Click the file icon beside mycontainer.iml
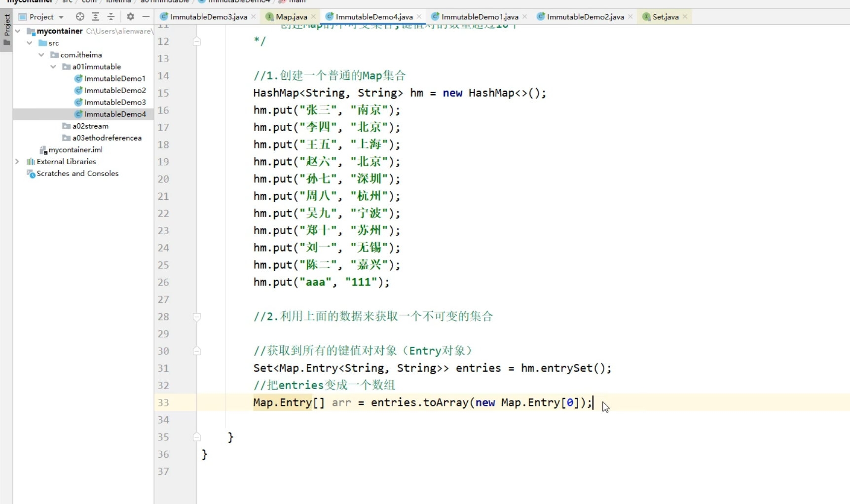 (x=43, y=149)
